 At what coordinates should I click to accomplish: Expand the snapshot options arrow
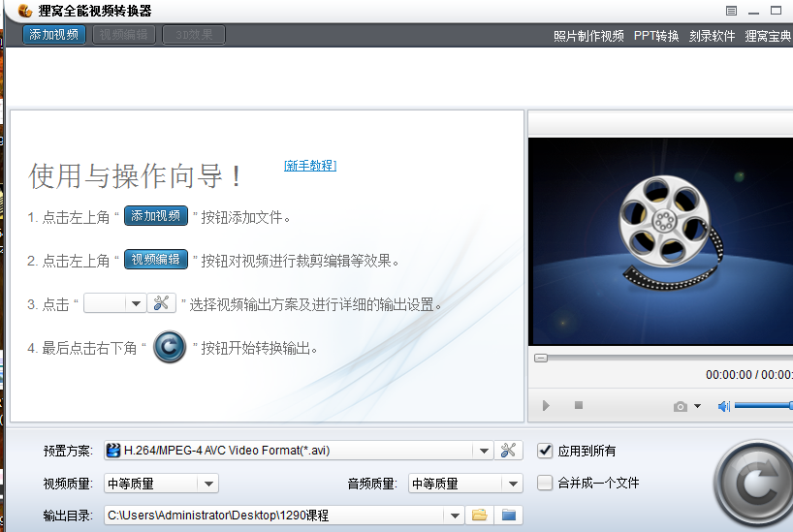pyautogui.click(x=697, y=406)
